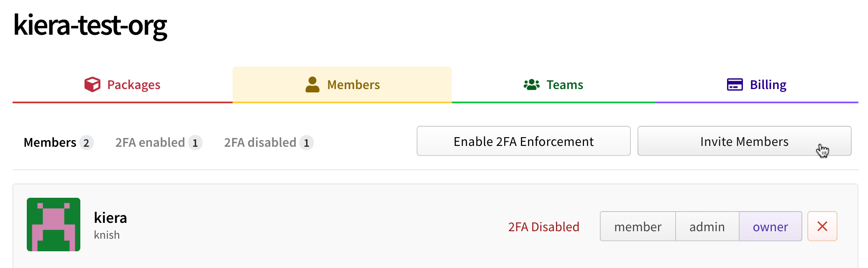This screenshot has height=268, width=868.
Task: Click the 2FA Disabled status label
Action: click(x=543, y=226)
